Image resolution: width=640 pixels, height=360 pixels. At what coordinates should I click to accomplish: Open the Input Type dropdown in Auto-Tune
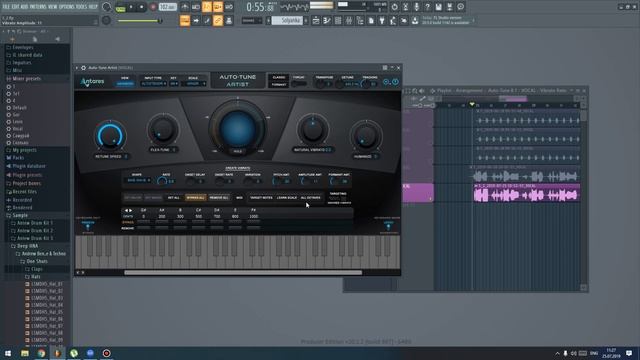click(153, 83)
